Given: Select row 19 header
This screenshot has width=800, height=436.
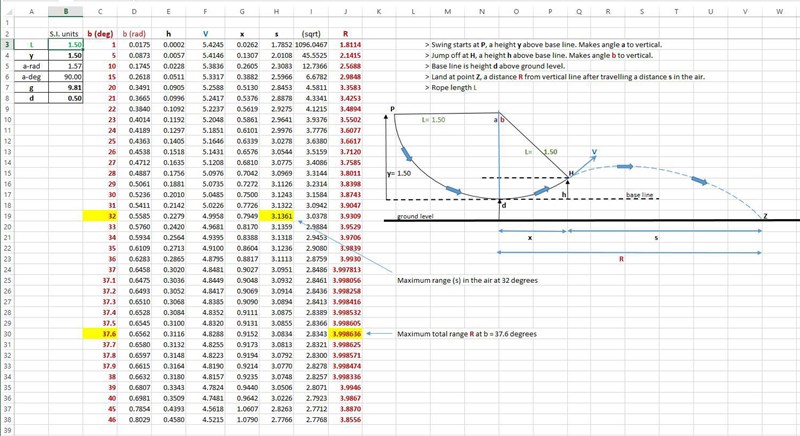Looking at the screenshot, I should coord(6,214).
